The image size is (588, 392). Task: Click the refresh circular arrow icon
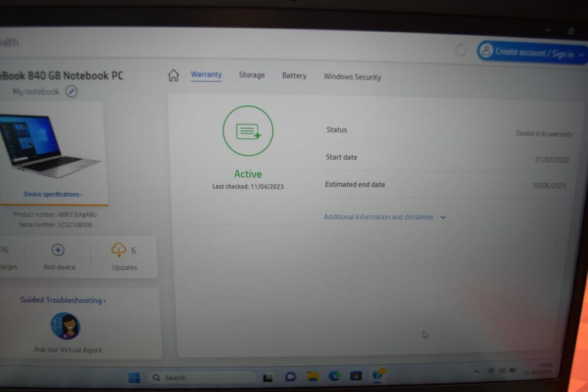(x=460, y=50)
